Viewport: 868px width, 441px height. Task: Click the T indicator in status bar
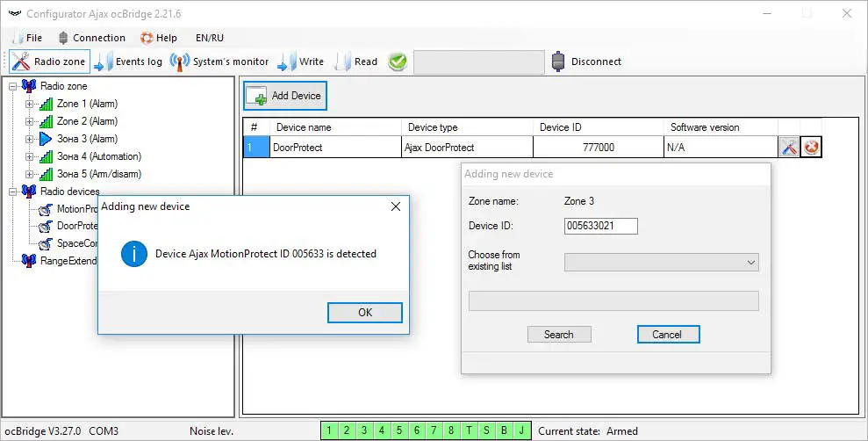tap(469, 430)
